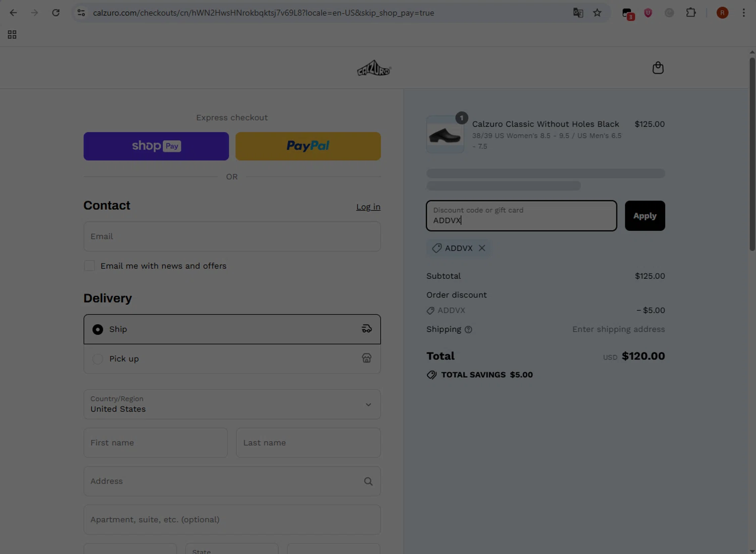The width and height of the screenshot is (756, 554).
Task: Remove the ADDVX discount tag
Action: [x=482, y=248]
